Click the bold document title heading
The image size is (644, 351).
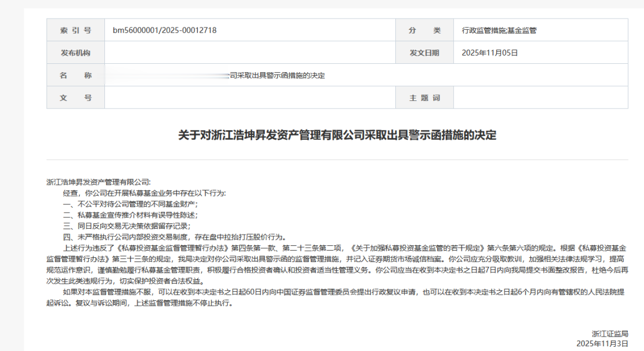[337, 135]
